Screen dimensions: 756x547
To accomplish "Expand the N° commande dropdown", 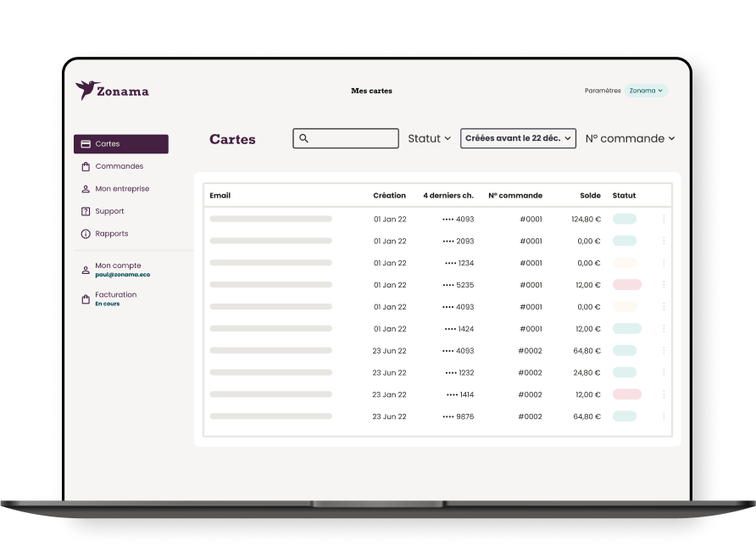I will point(630,137).
